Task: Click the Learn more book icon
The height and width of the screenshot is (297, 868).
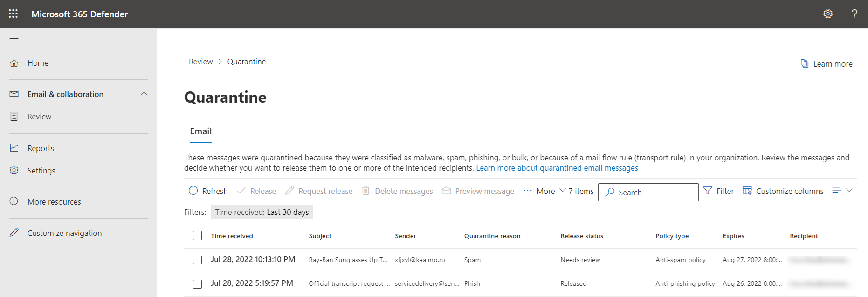Action: pos(805,63)
